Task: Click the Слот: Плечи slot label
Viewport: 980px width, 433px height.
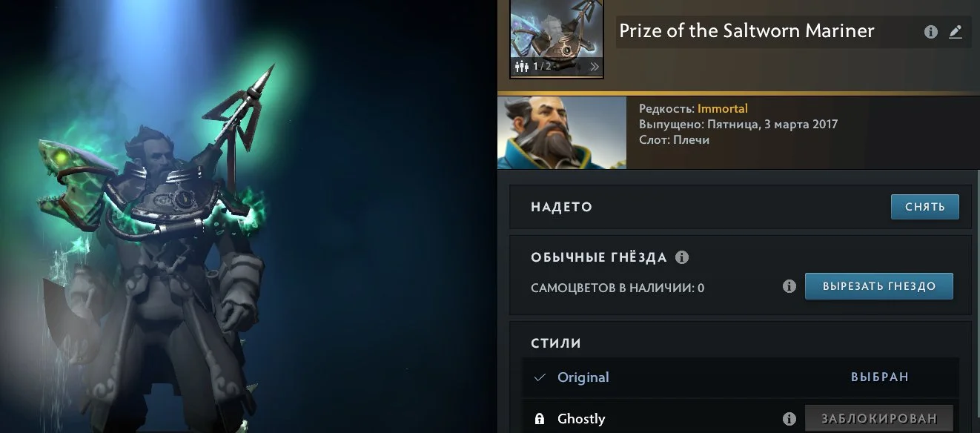Action: pos(674,140)
